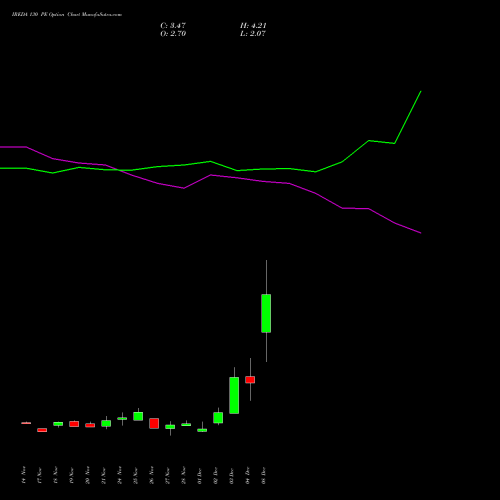Click the large red candle above 26 Nov
This screenshot has width=500, height=500.
(x=154, y=423)
